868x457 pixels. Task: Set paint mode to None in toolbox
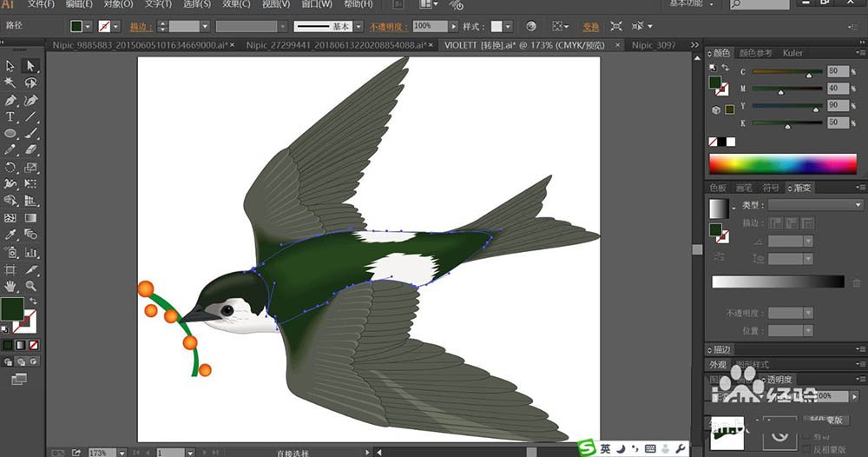click(x=34, y=345)
